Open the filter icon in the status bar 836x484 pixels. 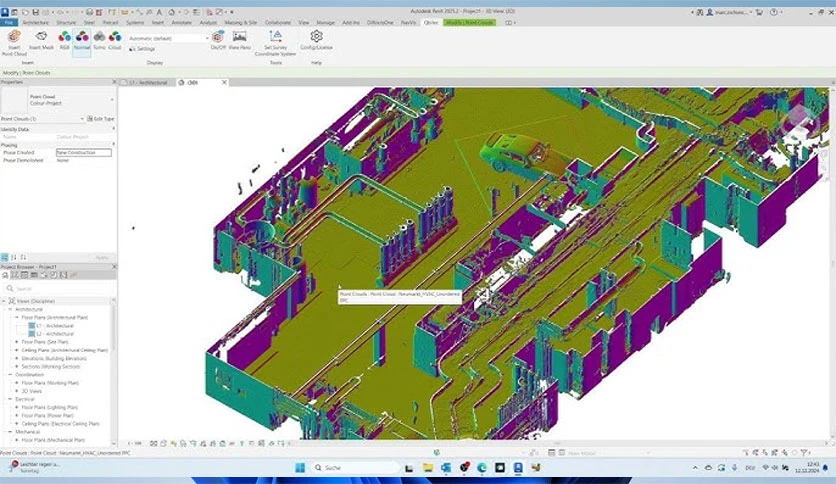coord(805,453)
